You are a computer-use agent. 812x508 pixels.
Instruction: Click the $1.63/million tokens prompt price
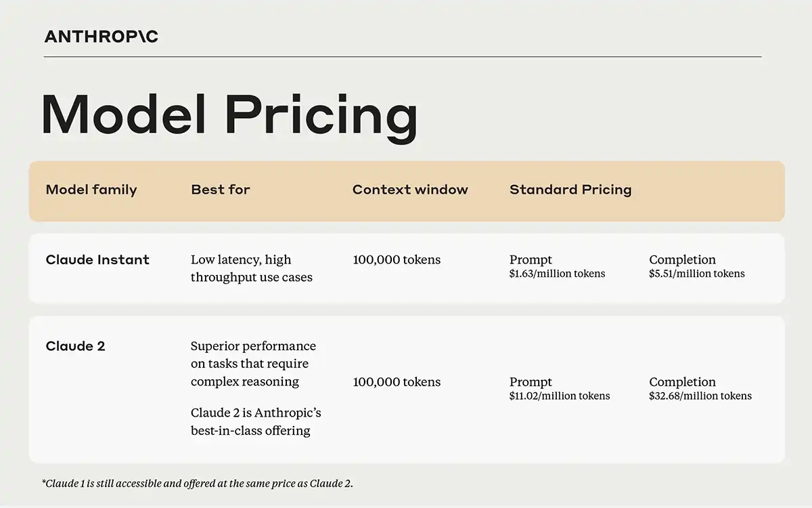click(557, 274)
